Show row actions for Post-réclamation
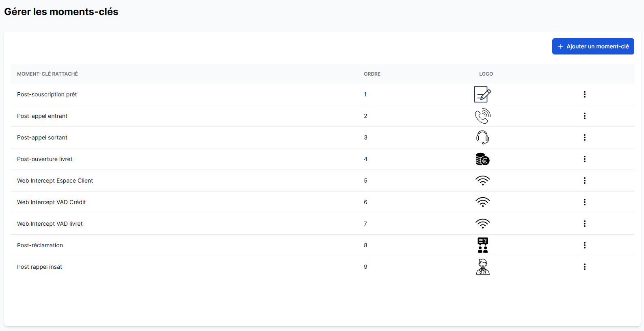Viewport: 644px width, 331px height. [584, 245]
